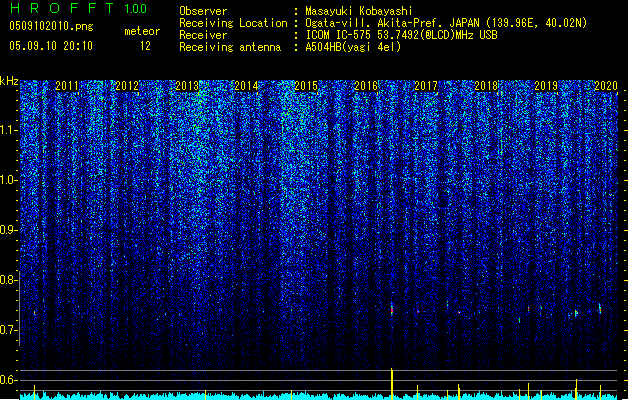Click the 2011 time marker
This screenshot has height=400, width=629.
[x=67, y=86]
